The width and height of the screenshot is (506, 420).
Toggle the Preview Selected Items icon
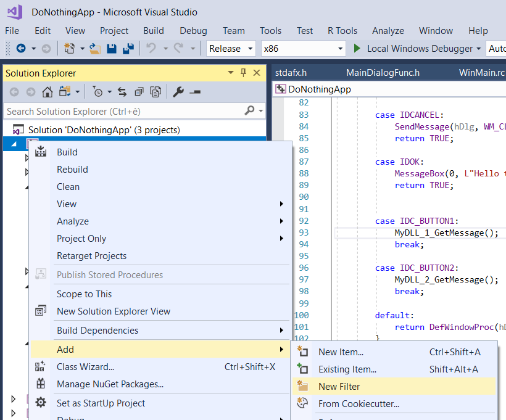[195, 93]
